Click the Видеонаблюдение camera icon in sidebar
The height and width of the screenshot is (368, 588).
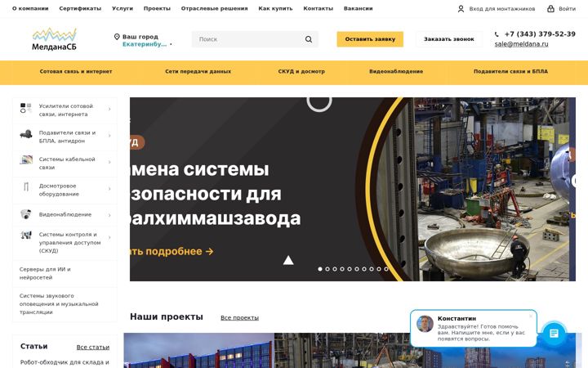(x=26, y=214)
